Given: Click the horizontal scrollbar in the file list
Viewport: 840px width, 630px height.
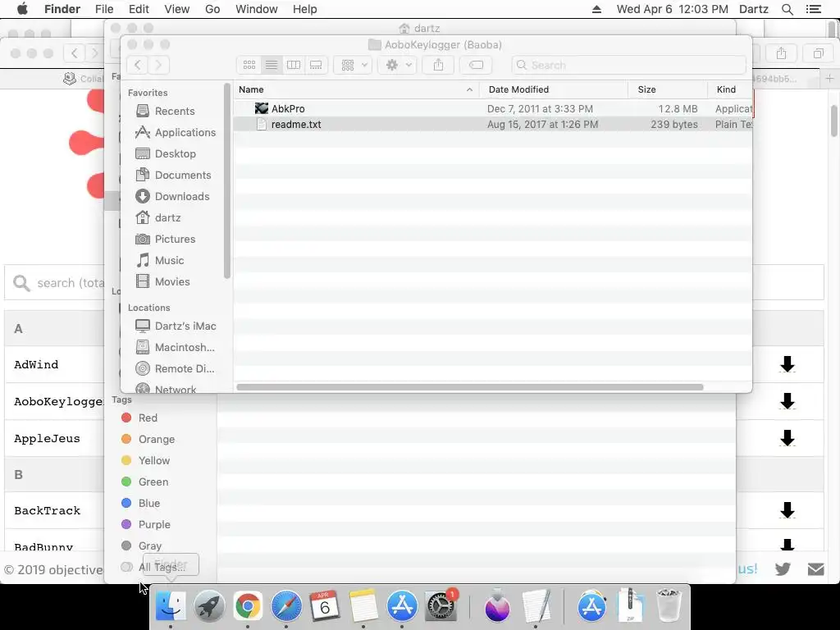Looking at the screenshot, I should pyautogui.click(x=470, y=387).
